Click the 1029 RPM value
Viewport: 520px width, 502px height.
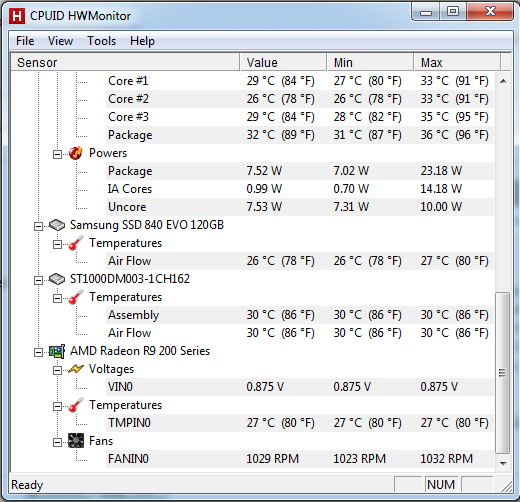point(273,459)
